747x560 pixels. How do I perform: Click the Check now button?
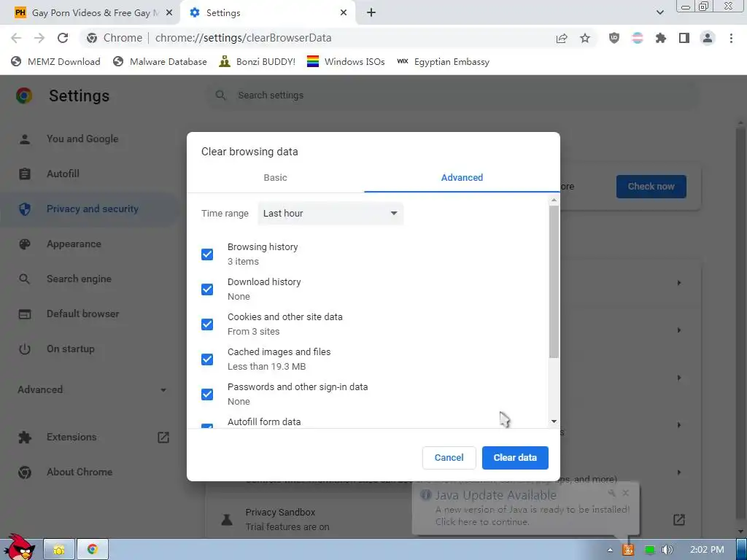point(651,187)
